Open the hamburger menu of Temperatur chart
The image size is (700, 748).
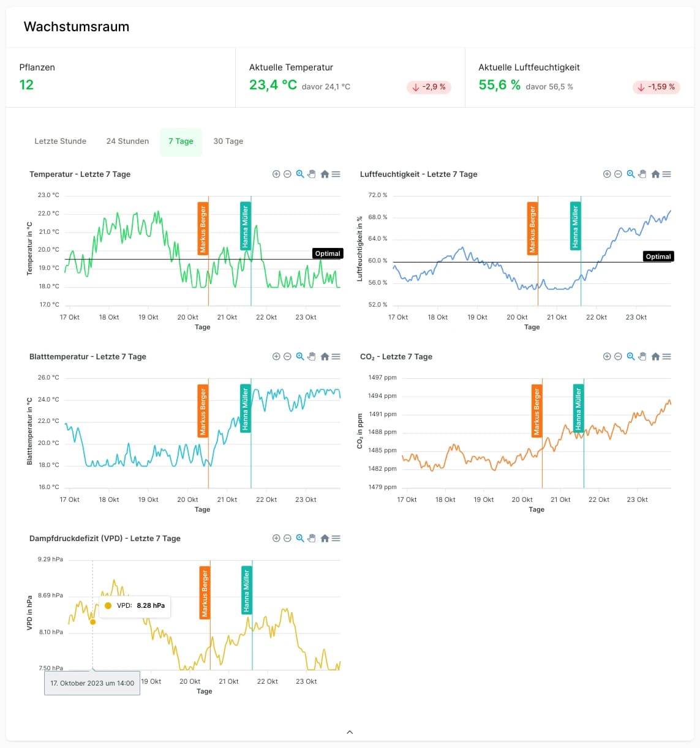336,174
